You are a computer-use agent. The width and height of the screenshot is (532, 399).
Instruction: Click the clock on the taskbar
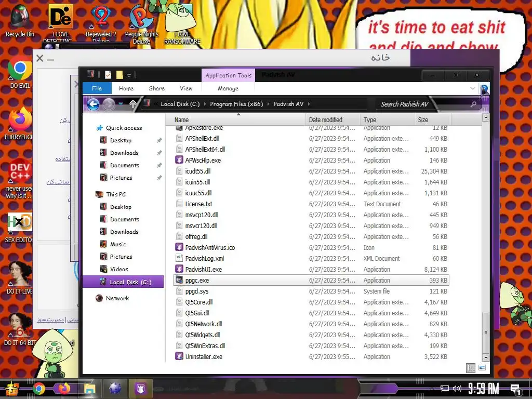click(x=484, y=389)
